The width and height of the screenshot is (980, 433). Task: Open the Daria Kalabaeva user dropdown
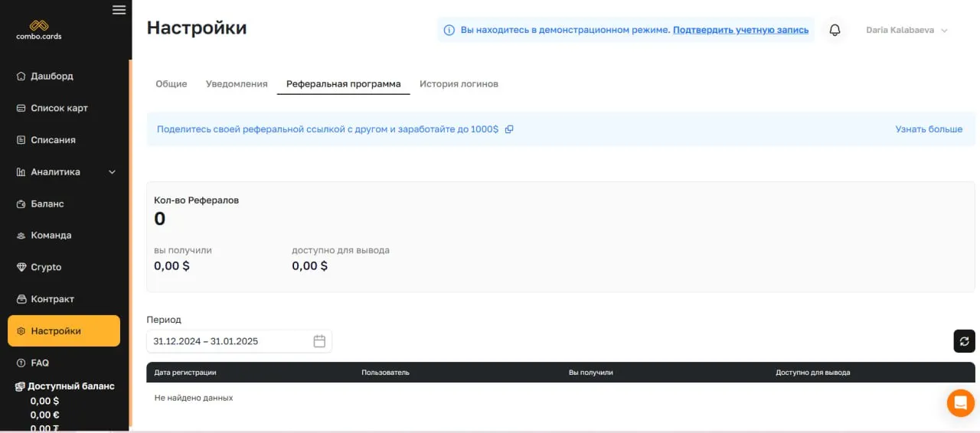coord(906,31)
